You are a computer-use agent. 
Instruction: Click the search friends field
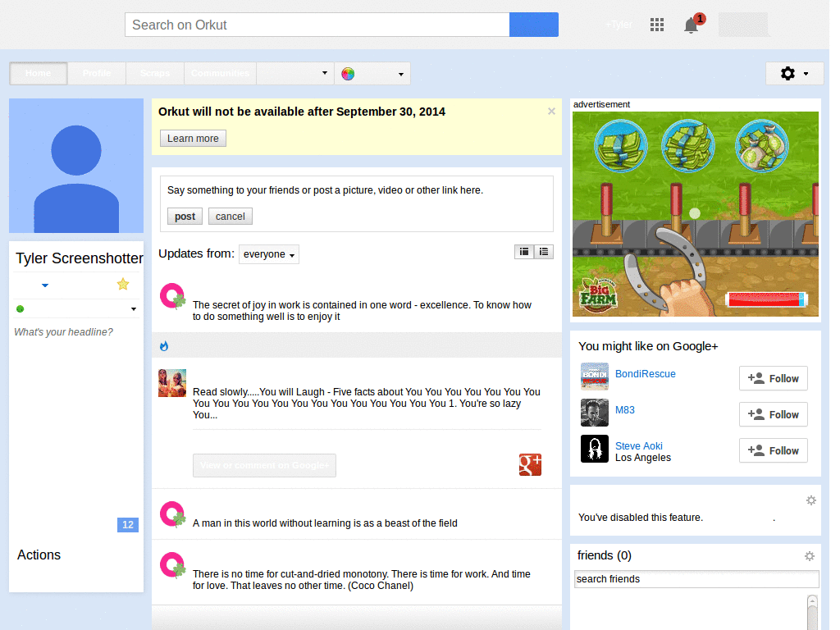click(696, 579)
